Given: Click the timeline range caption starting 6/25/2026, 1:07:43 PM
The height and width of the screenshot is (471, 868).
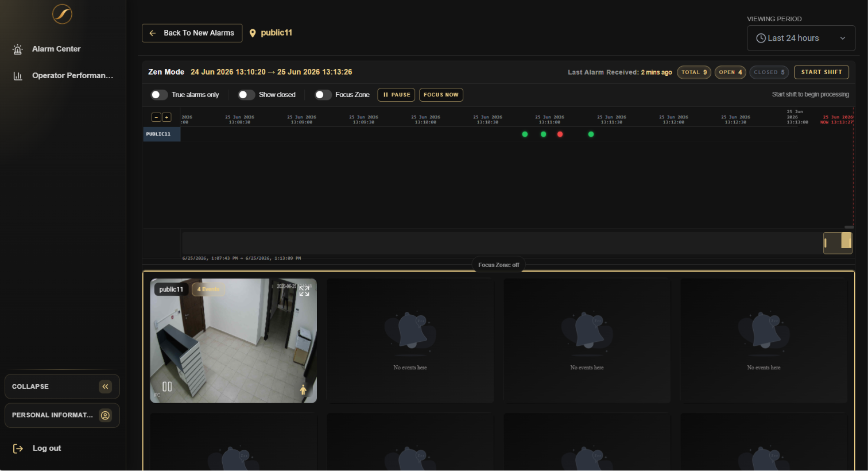Looking at the screenshot, I should coord(242,258).
